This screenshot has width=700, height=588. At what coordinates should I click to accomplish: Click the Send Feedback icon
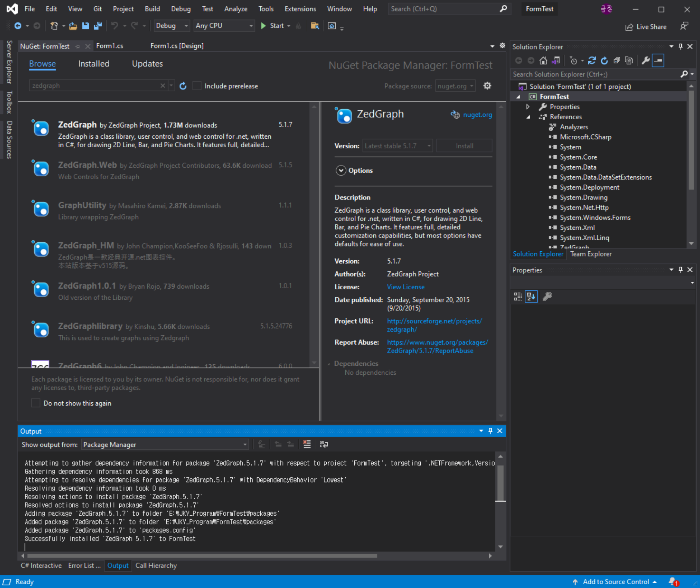coord(684,26)
